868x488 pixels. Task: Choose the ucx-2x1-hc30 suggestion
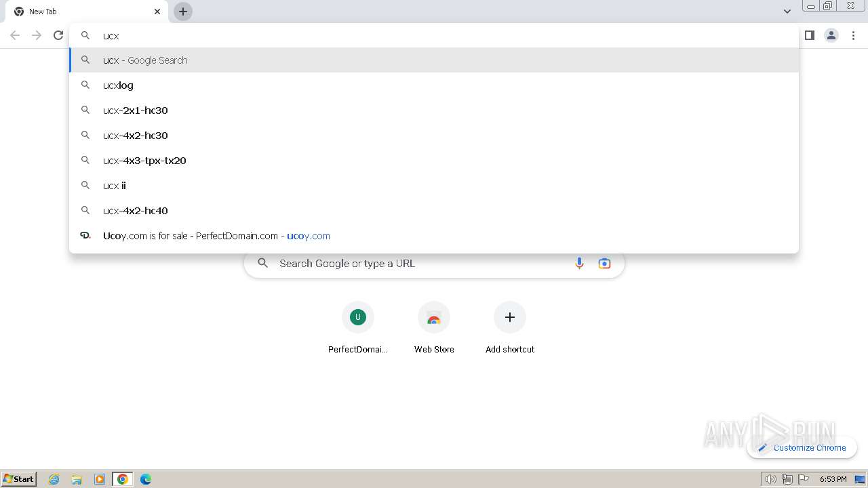[x=434, y=110]
